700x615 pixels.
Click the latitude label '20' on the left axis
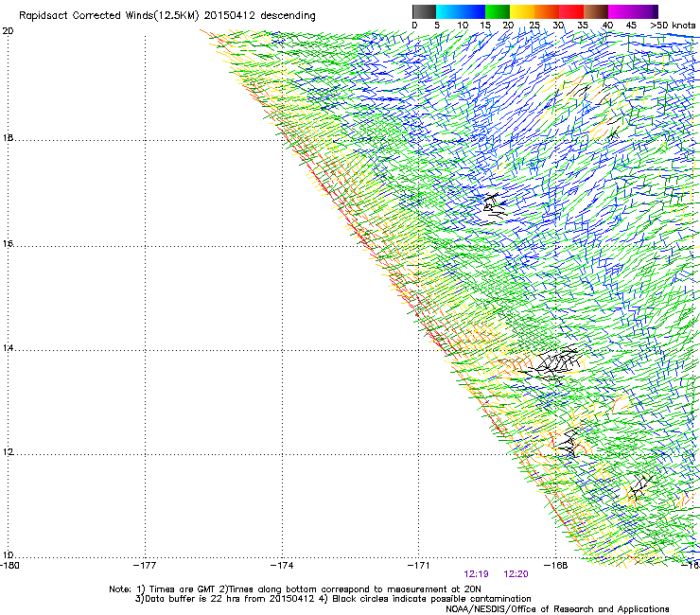click(x=8, y=31)
